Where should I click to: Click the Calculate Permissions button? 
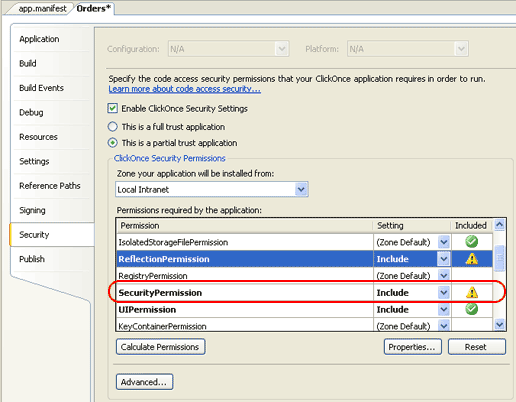click(160, 347)
